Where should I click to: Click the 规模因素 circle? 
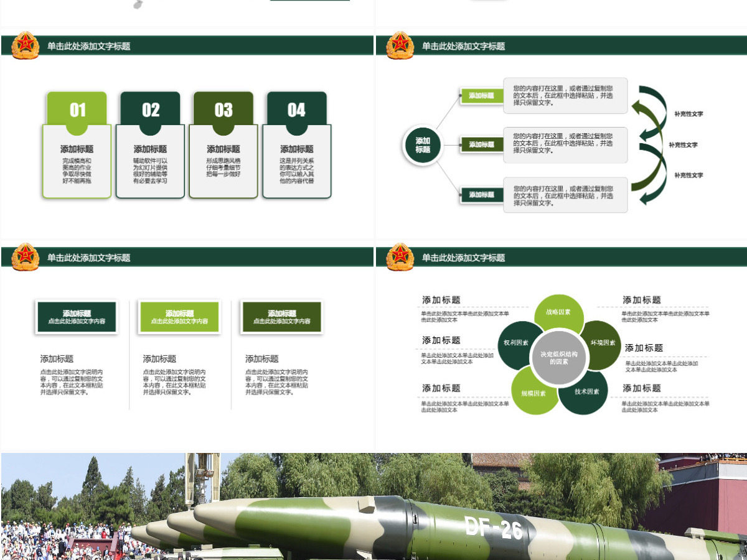tap(533, 392)
